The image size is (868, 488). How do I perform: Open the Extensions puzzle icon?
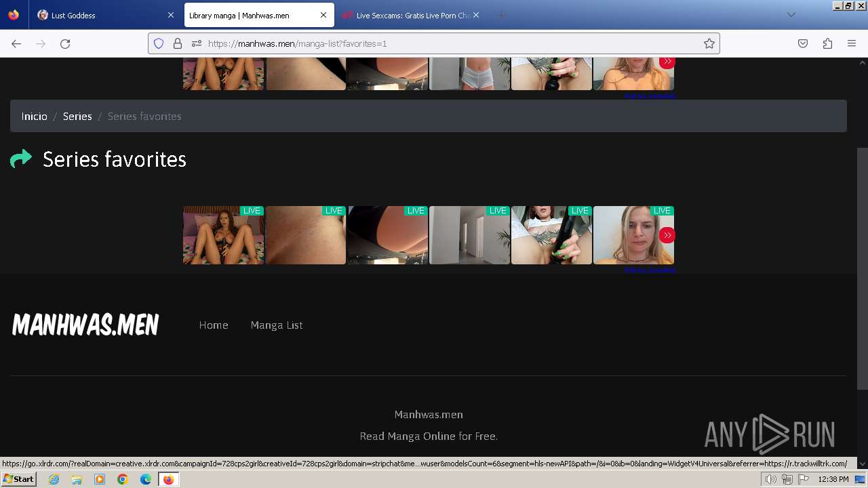(x=827, y=43)
